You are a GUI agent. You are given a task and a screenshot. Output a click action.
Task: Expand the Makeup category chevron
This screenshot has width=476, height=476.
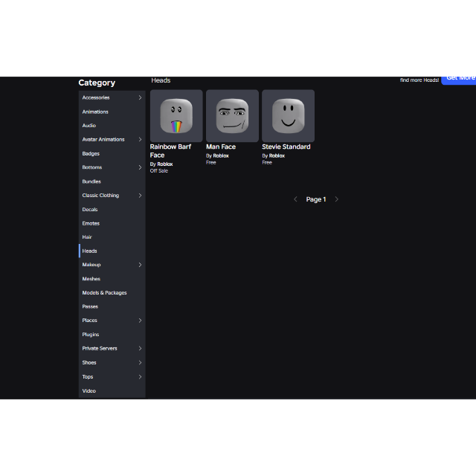(x=140, y=265)
